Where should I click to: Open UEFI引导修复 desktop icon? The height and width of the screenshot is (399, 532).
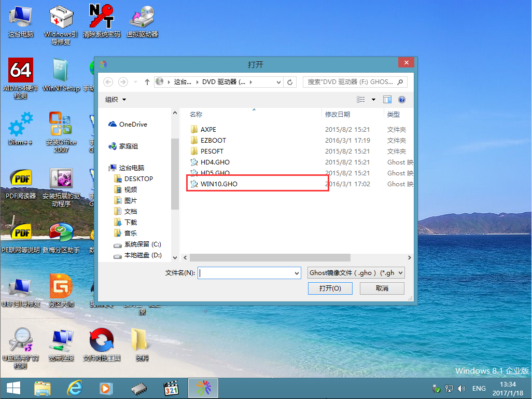21,292
